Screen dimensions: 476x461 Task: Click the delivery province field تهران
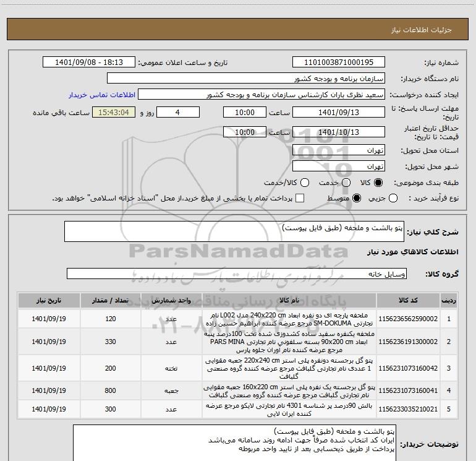pyautogui.click(x=339, y=150)
